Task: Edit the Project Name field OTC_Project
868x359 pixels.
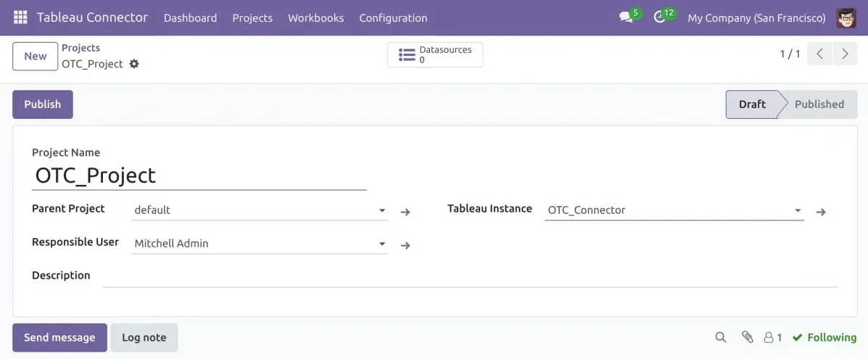Action: click(x=199, y=176)
